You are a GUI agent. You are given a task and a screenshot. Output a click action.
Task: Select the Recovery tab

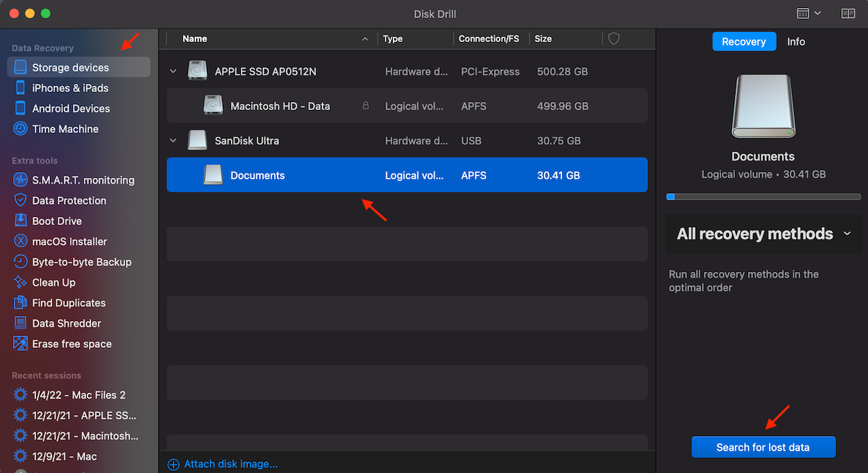click(744, 41)
